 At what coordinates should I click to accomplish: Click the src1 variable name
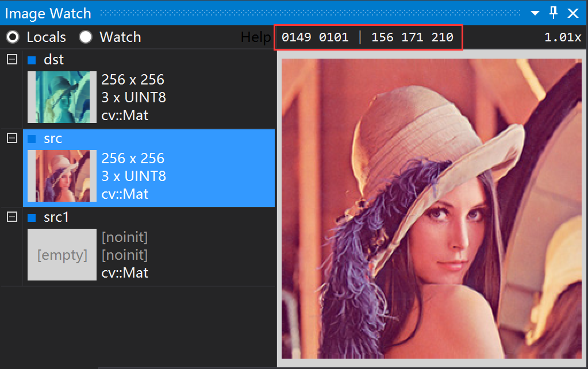tap(56, 217)
